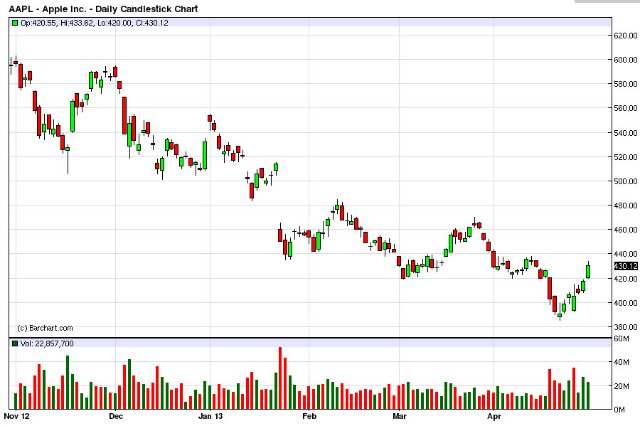Image resolution: width=640 pixels, height=427 pixels.
Task: Click the Apr date axis label
Action: click(494, 416)
